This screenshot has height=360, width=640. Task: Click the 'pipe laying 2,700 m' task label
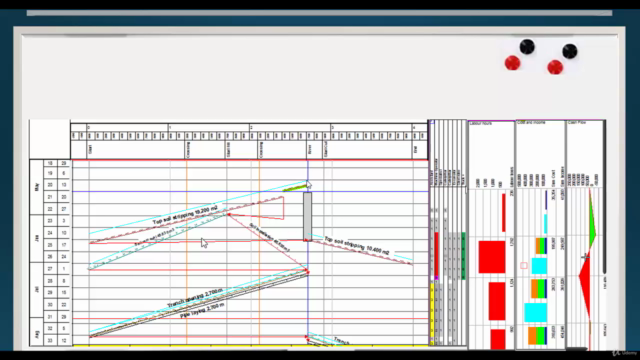[x=202, y=311]
